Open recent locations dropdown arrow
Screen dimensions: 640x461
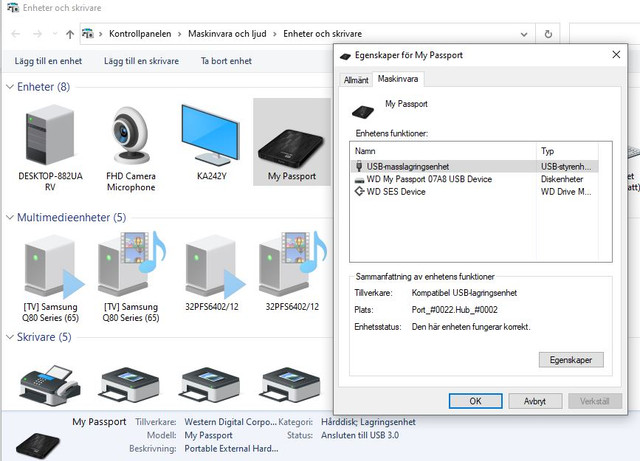coord(55,34)
